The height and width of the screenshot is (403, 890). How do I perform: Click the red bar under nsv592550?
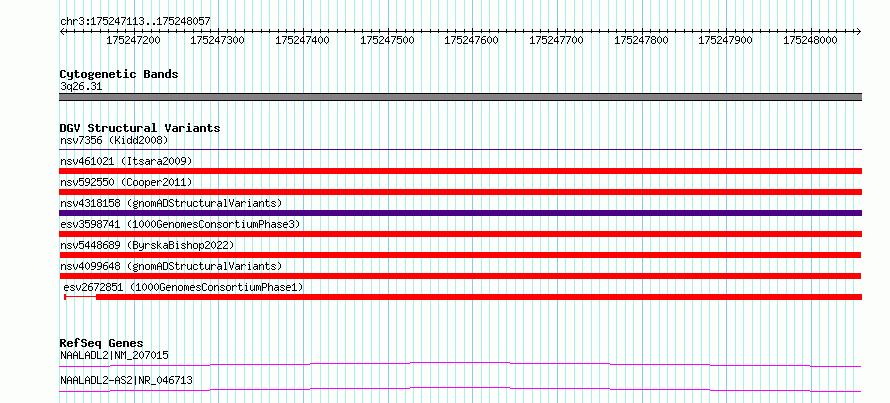460,192
